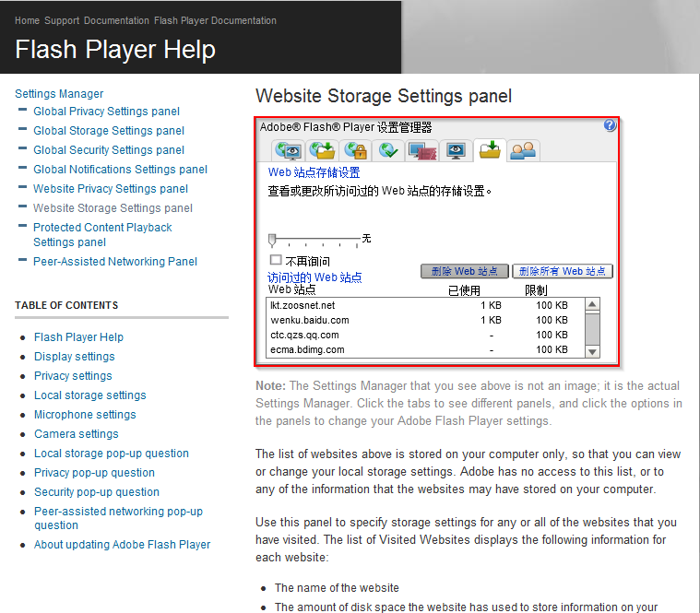Image resolution: width=700 pixels, height=613 pixels.
Task: Open the Security pop-up question link
Action: [97, 491]
